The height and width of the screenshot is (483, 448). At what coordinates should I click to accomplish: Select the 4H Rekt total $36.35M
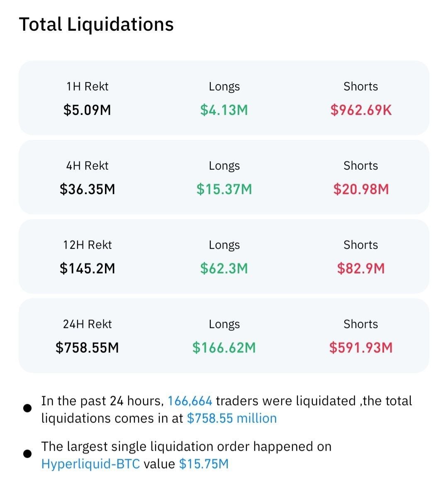point(87,189)
